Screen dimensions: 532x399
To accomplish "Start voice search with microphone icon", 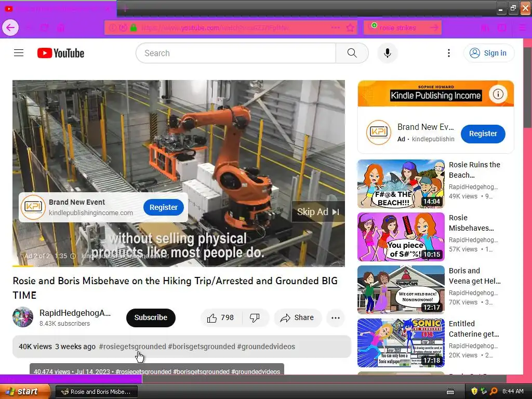I will [x=387, y=53].
